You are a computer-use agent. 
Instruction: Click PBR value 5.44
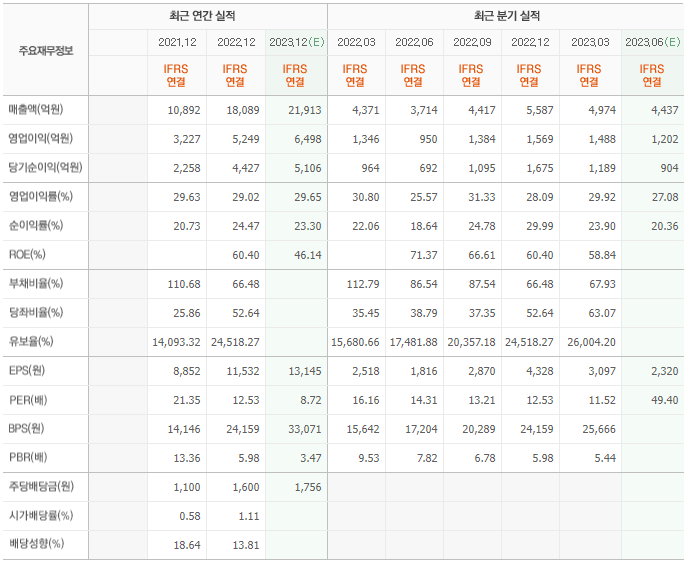click(605, 459)
